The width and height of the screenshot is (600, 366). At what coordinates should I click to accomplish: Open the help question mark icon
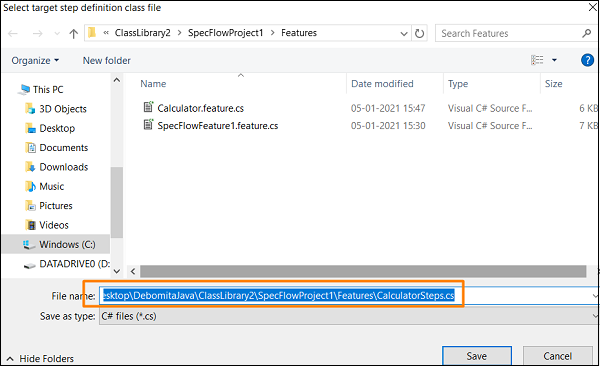(587, 60)
